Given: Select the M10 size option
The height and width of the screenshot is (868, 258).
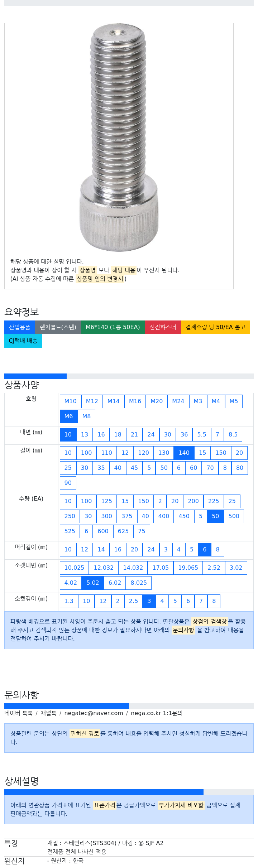Looking at the screenshot, I should (x=70, y=401).
